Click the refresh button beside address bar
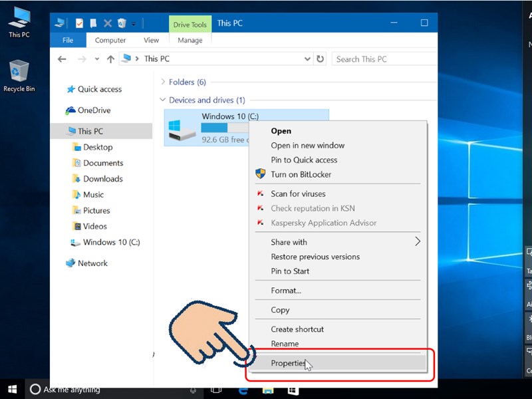This screenshot has width=532, height=399. (321, 59)
